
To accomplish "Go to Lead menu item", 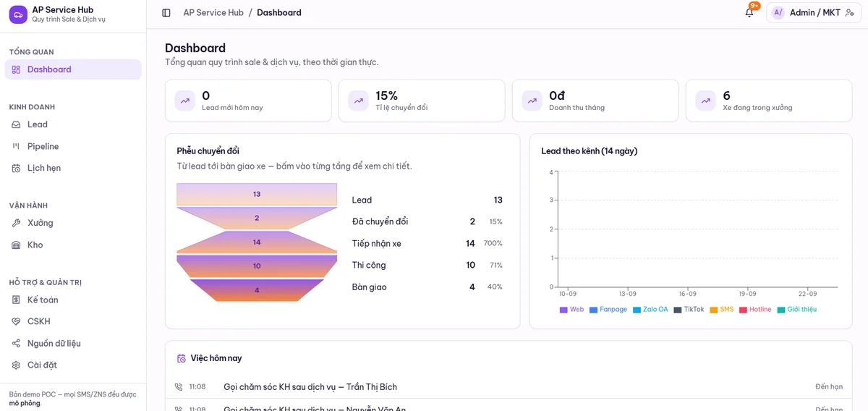I will pos(73,124).
